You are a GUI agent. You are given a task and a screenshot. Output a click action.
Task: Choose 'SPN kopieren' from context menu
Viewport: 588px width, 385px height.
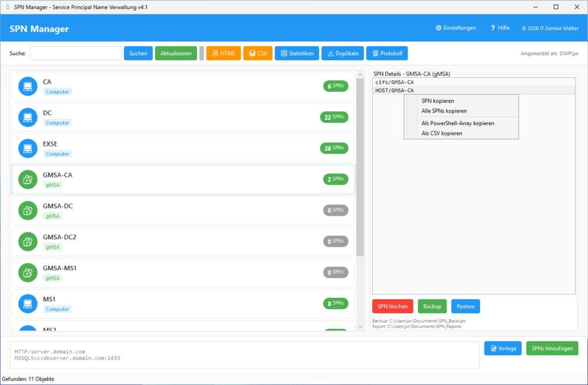pyautogui.click(x=438, y=101)
